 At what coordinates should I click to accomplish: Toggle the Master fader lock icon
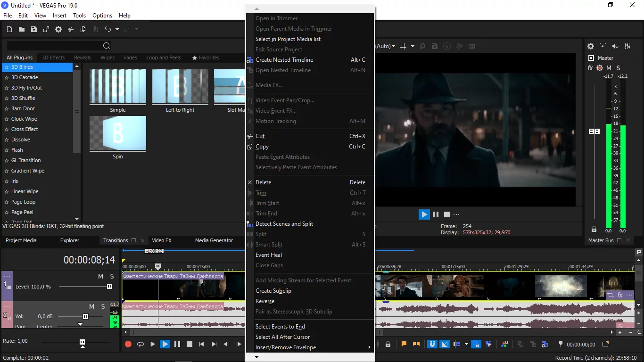pyautogui.click(x=594, y=229)
